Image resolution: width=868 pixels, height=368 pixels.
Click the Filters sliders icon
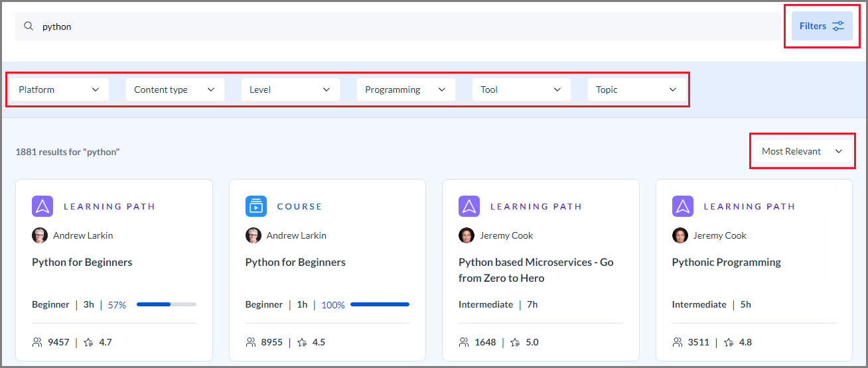pos(839,26)
